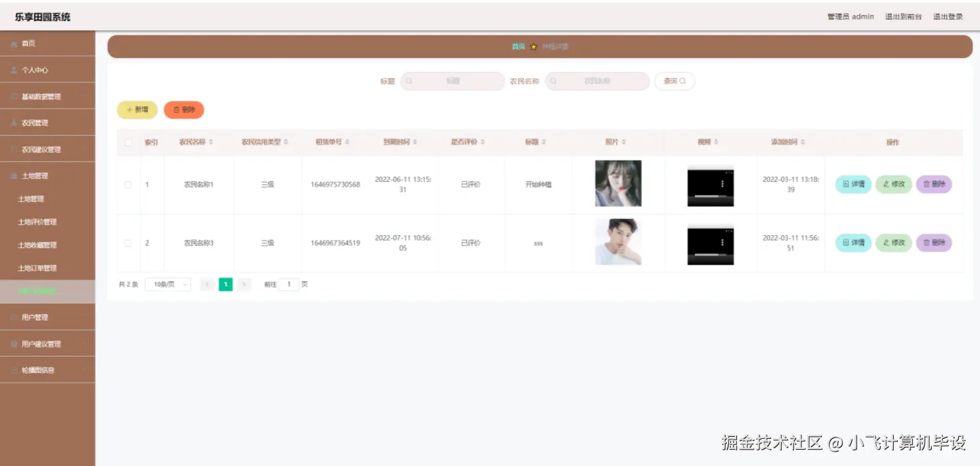Open the 土地收藏管理 submenu item
980x466 pixels.
click(48, 245)
